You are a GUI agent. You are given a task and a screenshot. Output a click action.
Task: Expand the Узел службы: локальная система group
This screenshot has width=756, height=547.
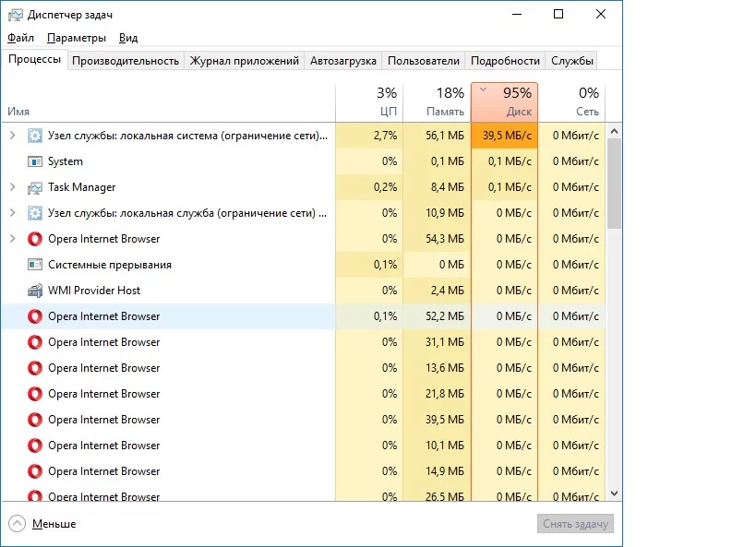tap(12, 136)
